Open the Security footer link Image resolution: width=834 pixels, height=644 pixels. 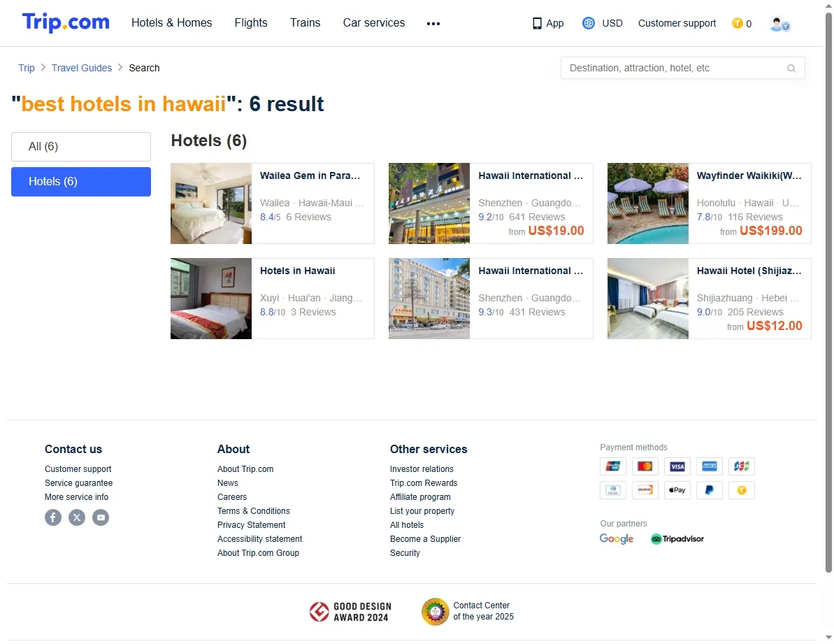405,552
